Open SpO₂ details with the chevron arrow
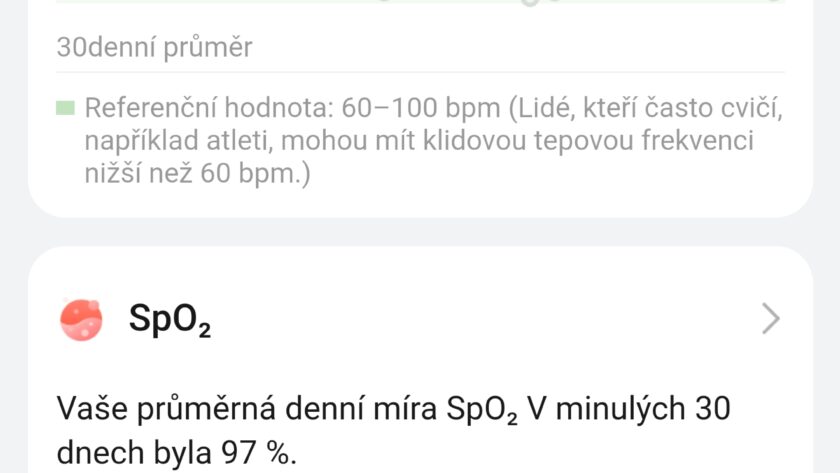The height and width of the screenshot is (473, 840). 770,319
